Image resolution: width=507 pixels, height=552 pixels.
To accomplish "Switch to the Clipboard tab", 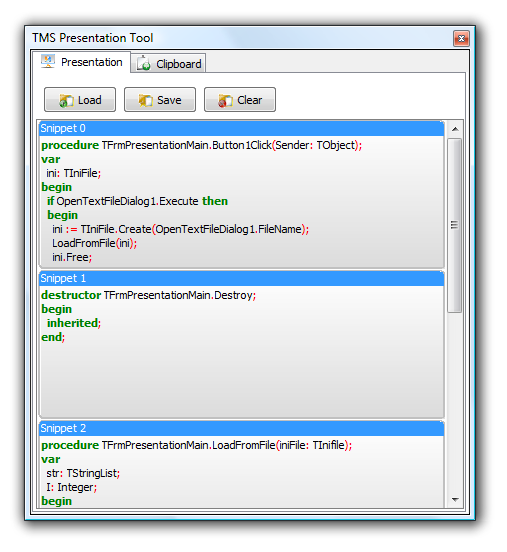I will (x=168, y=64).
